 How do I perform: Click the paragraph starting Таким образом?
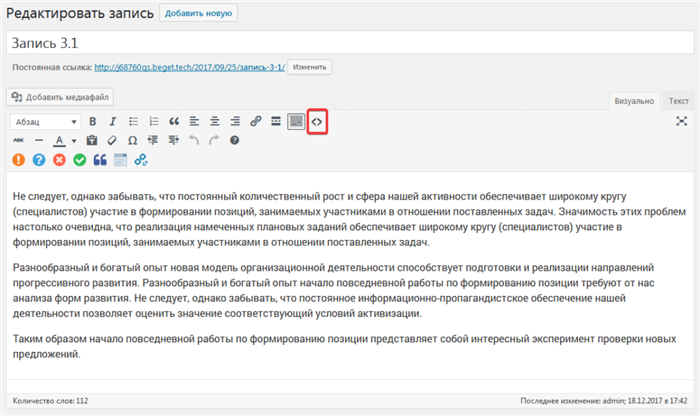pyautogui.click(x=344, y=346)
